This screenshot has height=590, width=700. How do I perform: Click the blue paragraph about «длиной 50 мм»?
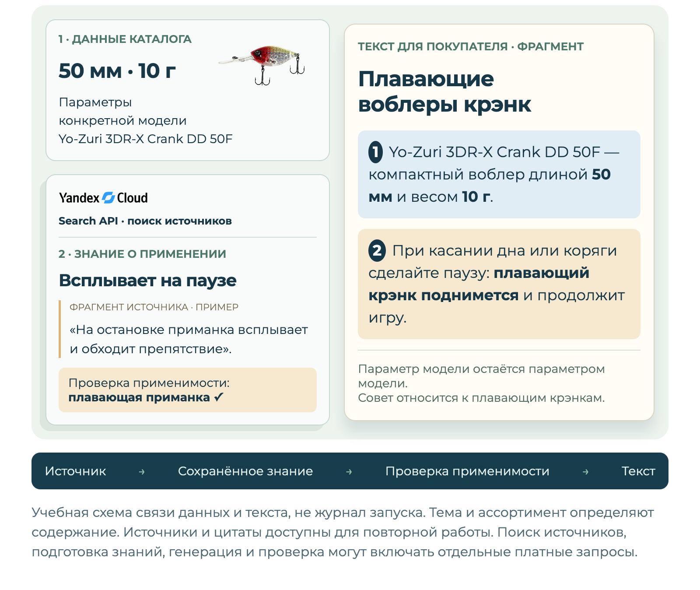[x=499, y=174]
